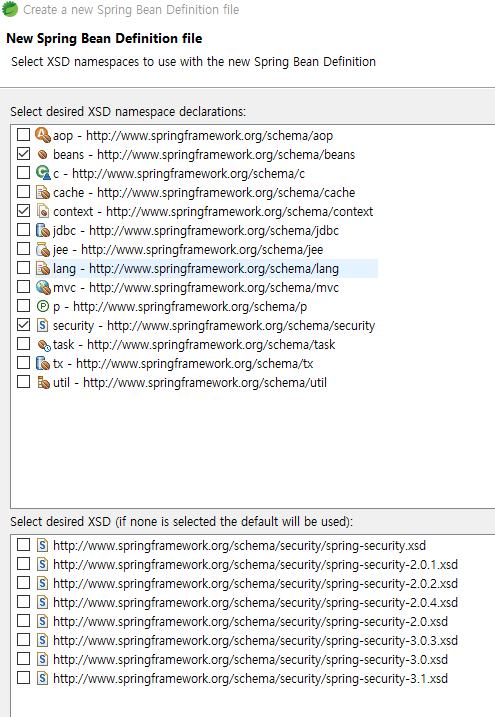The image size is (495, 717).
Task: Tick the cache namespace checkbox
Action: tap(23, 192)
